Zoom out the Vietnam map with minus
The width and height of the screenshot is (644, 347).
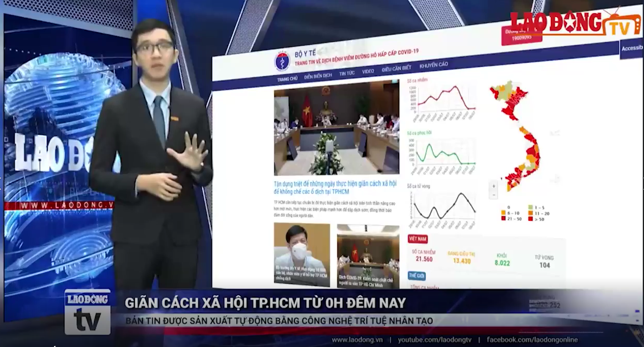tap(493, 195)
